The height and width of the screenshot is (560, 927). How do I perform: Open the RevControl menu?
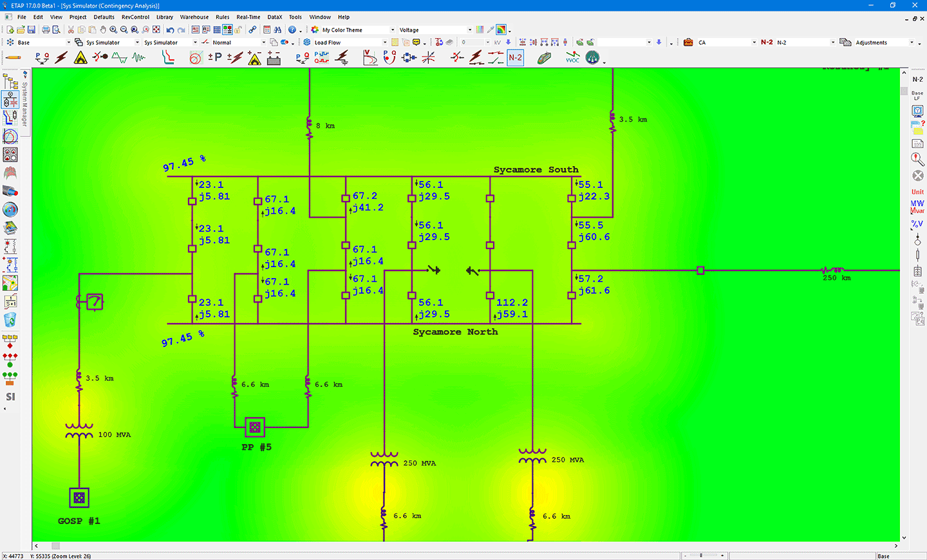[135, 17]
